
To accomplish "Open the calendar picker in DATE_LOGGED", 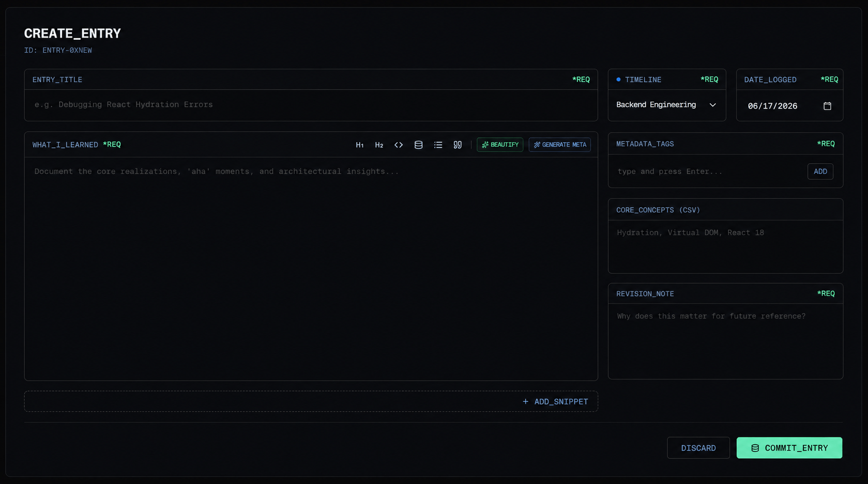I will pyautogui.click(x=827, y=106).
